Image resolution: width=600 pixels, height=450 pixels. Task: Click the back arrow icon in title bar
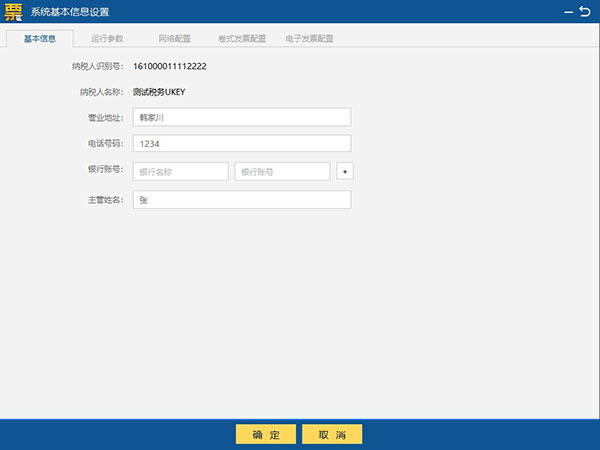(x=585, y=11)
